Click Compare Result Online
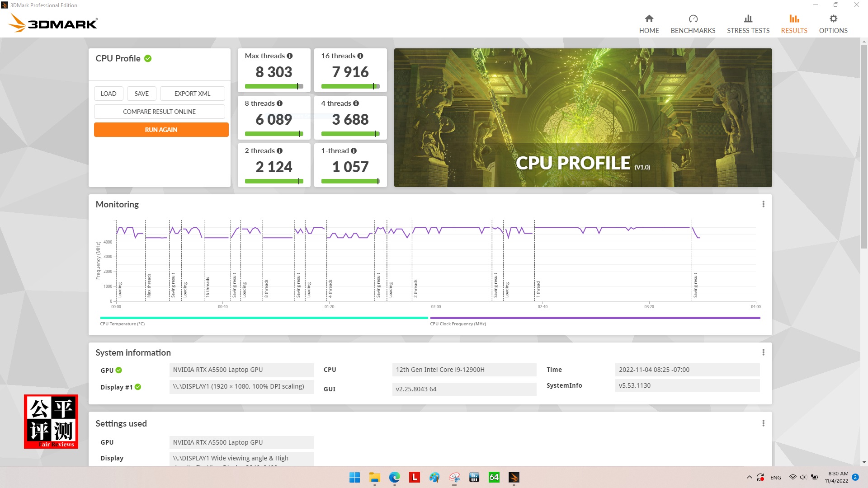Viewport: 868px width, 488px height. coord(159,112)
